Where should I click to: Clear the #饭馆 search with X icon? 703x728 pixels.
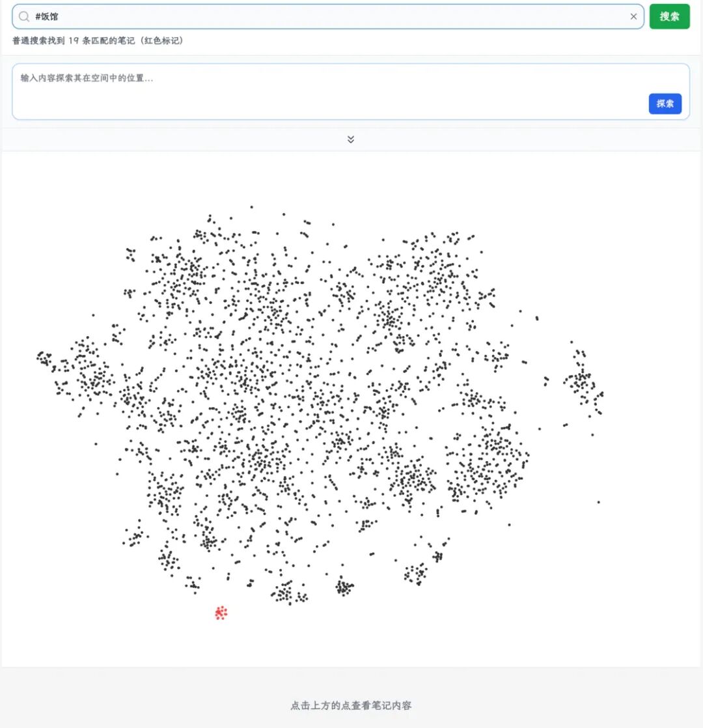pyautogui.click(x=633, y=16)
